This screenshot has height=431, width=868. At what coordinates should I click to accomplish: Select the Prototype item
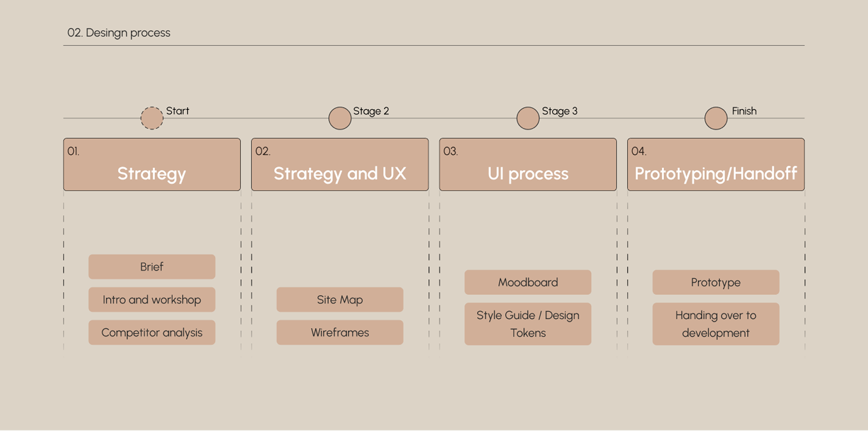[x=716, y=282]
